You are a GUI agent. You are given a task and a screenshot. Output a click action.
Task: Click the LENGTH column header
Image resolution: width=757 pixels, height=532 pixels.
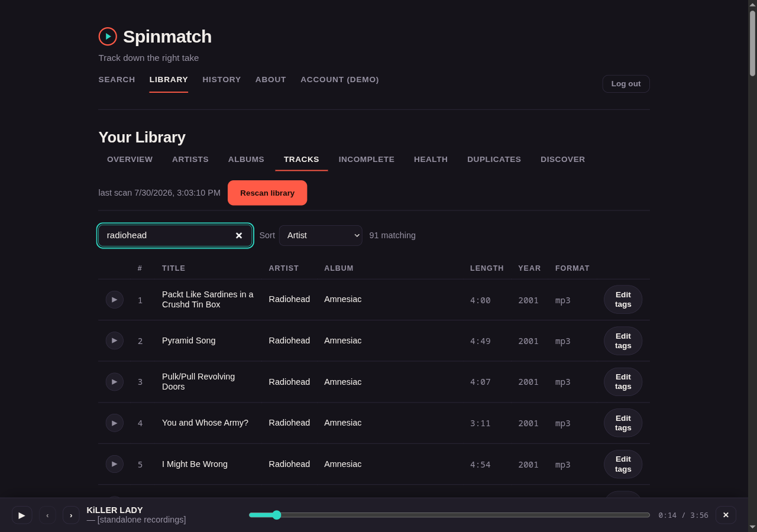[x=487, y=268]
